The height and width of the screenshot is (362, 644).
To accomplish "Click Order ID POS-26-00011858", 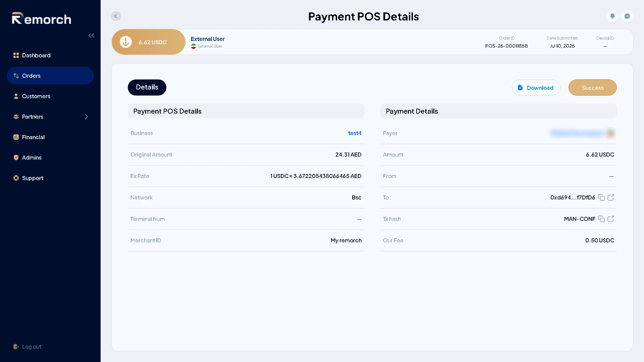I will pos(506,46).
